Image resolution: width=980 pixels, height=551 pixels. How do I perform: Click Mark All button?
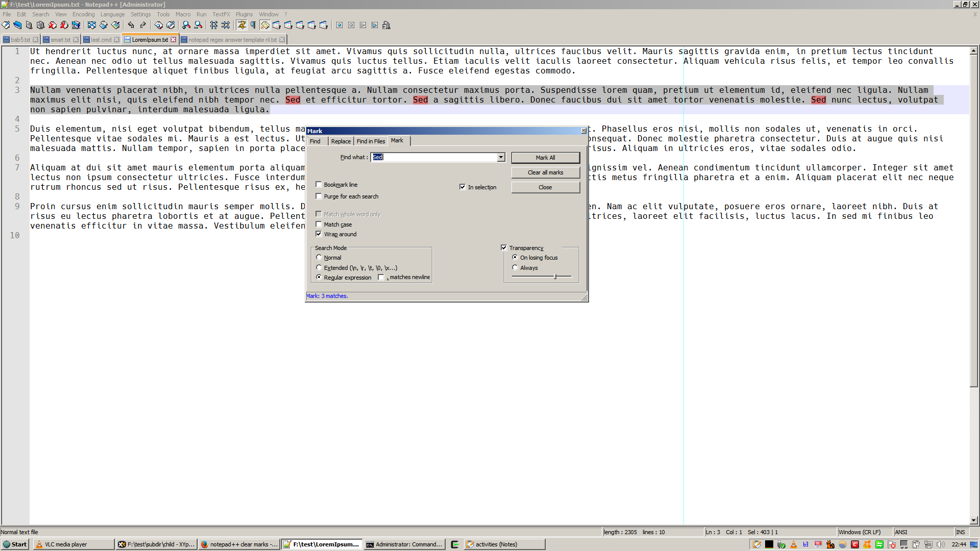tap(545, 158)
